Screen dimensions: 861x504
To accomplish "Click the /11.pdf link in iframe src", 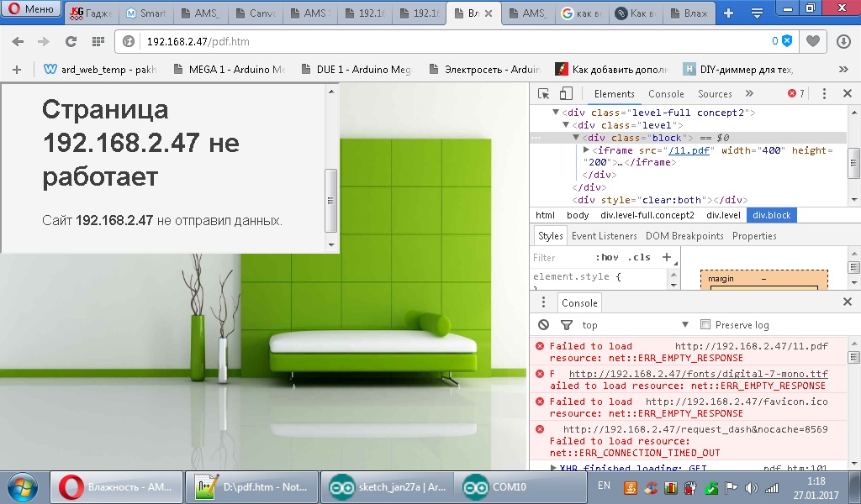I will pyautogui.click(x=689, y=150).
